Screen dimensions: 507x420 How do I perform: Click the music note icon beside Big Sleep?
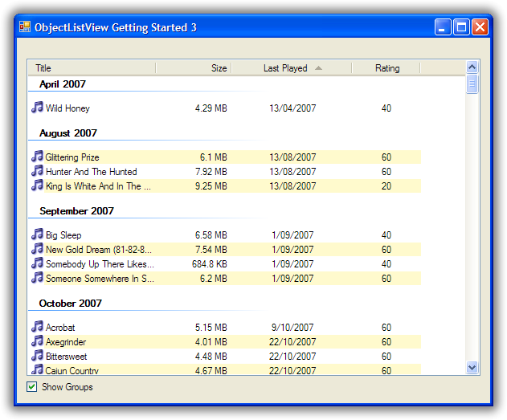(37, 234)
